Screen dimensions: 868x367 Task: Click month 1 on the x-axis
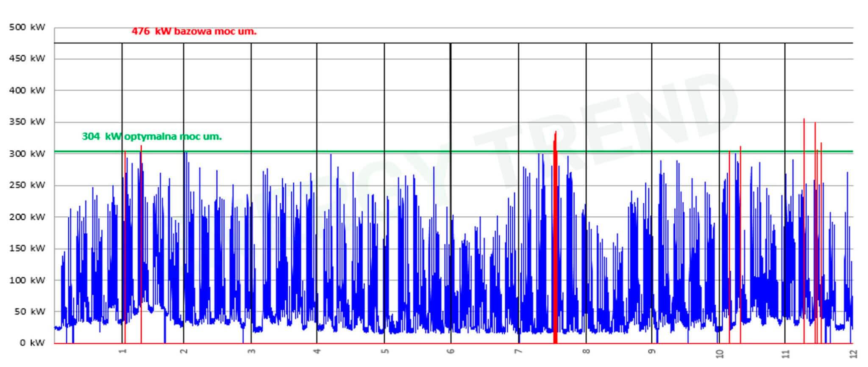point(122,351)
